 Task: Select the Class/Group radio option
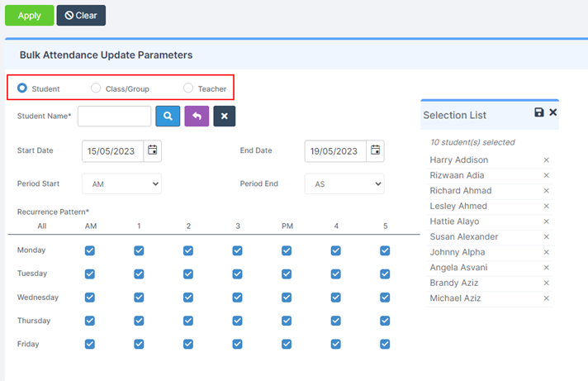tap(96, 88)
